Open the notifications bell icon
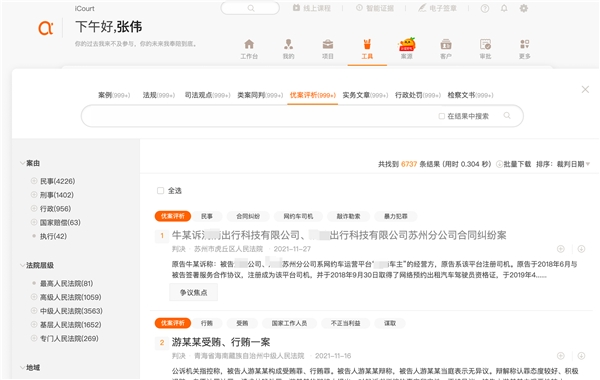Viewport: 600px width, 380px height. pos(504,8)
